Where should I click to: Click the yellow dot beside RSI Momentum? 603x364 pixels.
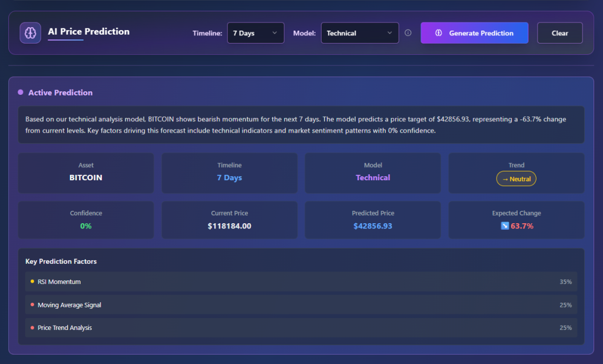click(32, 282)
